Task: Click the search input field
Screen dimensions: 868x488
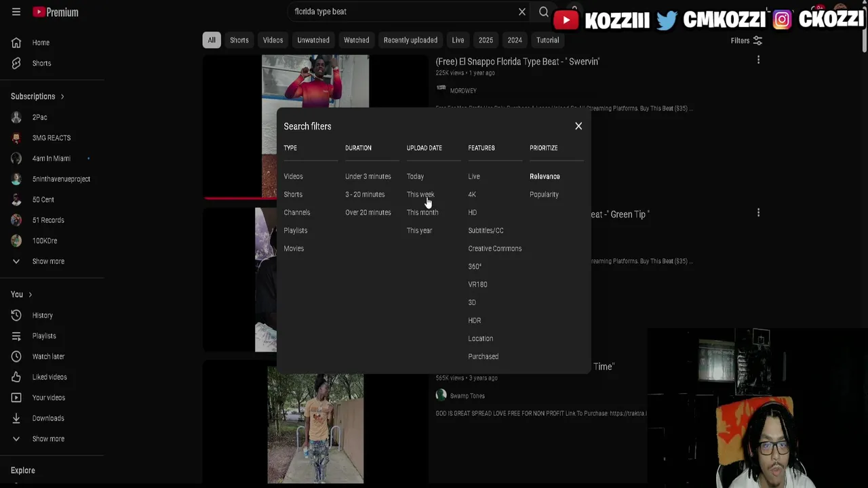Action: 403,12
